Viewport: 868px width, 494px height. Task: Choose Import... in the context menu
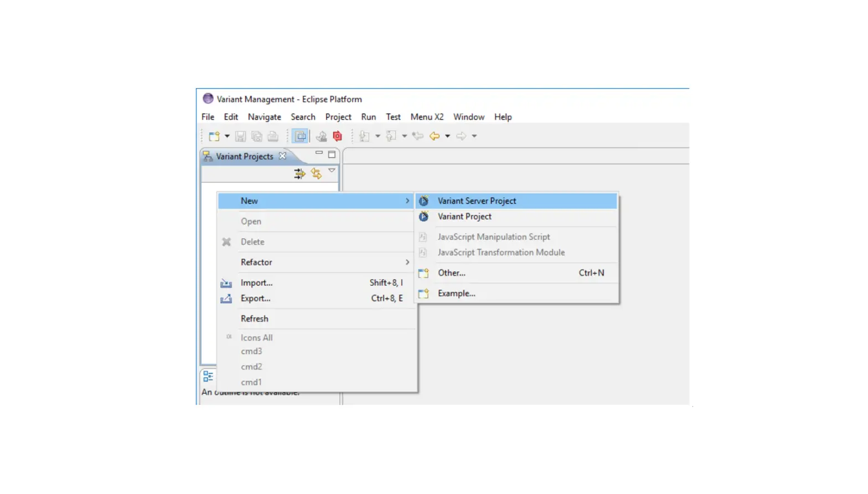click(x=316, y=283)
